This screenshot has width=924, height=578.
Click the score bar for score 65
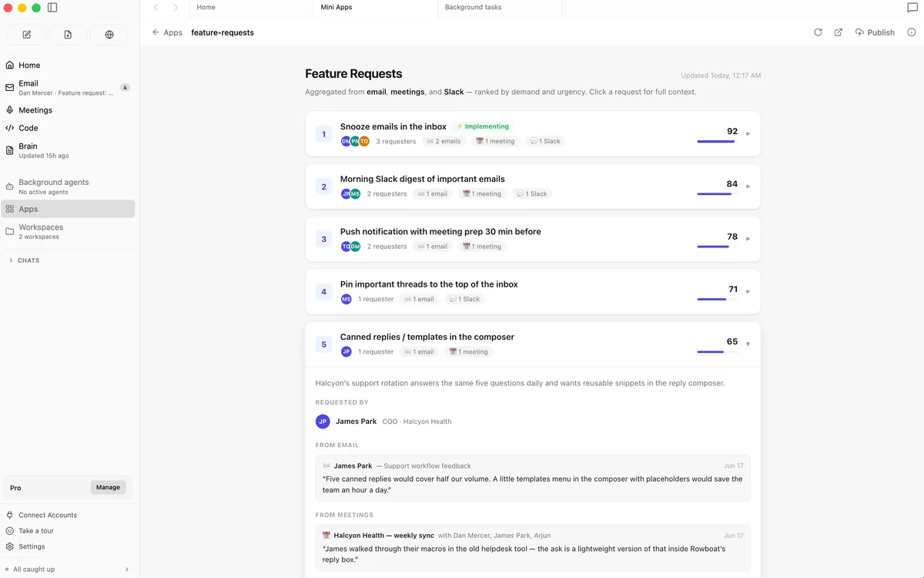coord(717,352)
